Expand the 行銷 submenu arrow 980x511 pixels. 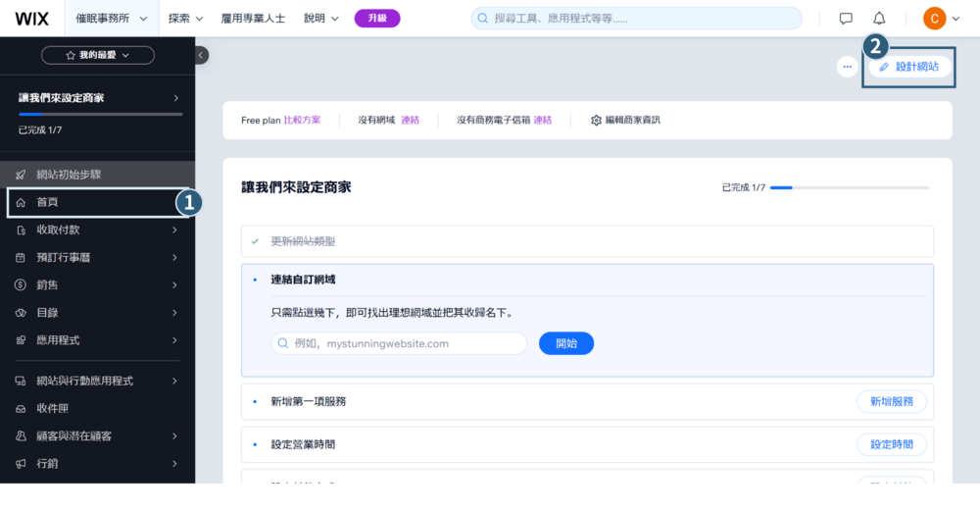(x=174, y=464)
